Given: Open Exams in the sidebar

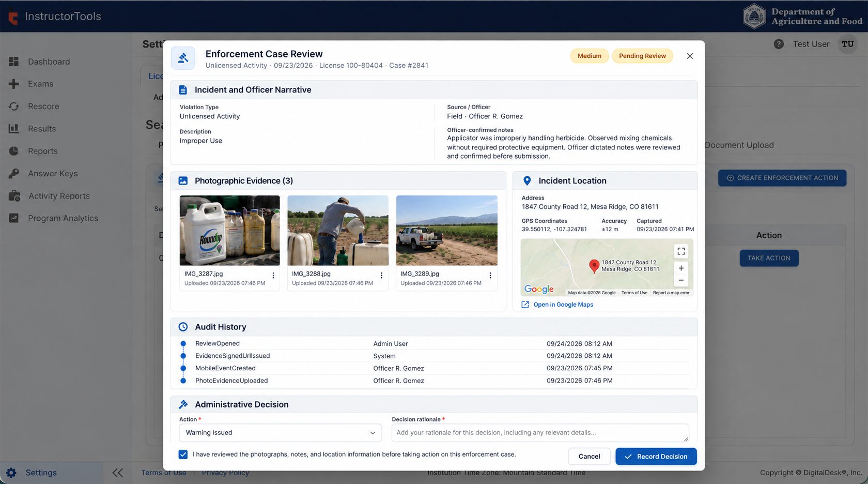Looking at the screenshot, I should [x=40, y=84].
